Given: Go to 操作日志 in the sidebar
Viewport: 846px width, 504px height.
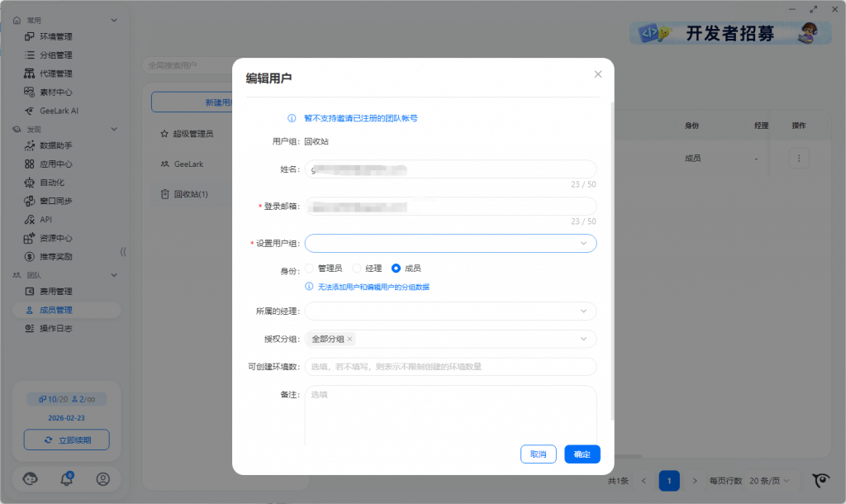Looking at the screenshot, I should point(56,328).
